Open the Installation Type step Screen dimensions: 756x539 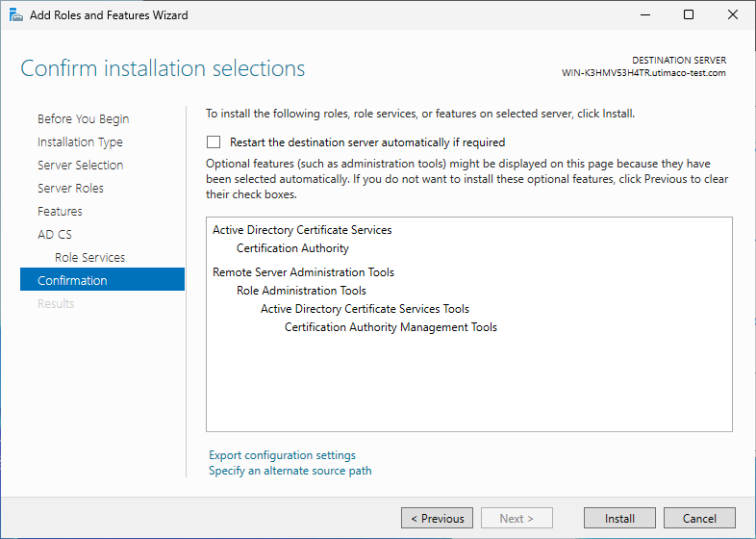coord(80,141)
